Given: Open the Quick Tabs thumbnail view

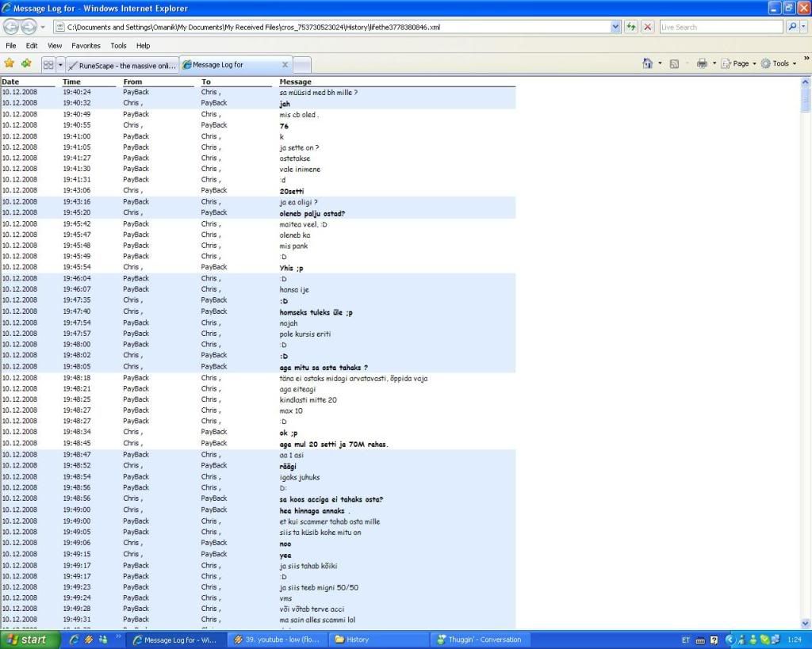Looking at the screenshot, I should [x=48, y=64].
